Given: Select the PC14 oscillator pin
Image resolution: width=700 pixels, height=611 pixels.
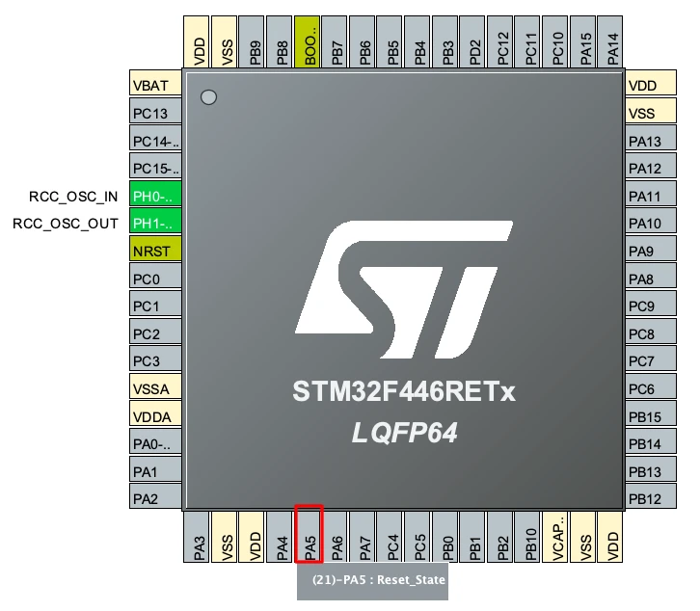Looking at the screenshot, I should click(155, 138).
